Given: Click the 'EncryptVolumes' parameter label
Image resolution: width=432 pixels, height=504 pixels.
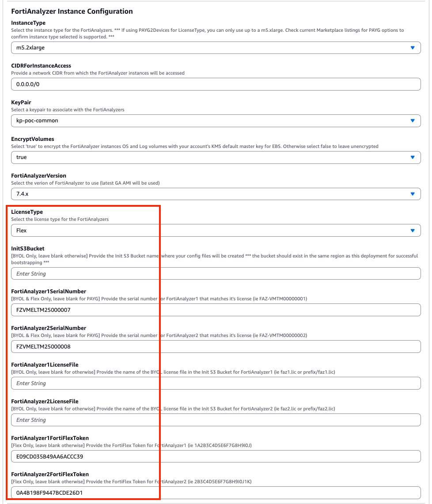Looking at the screenshot, I should pos(32,139).
